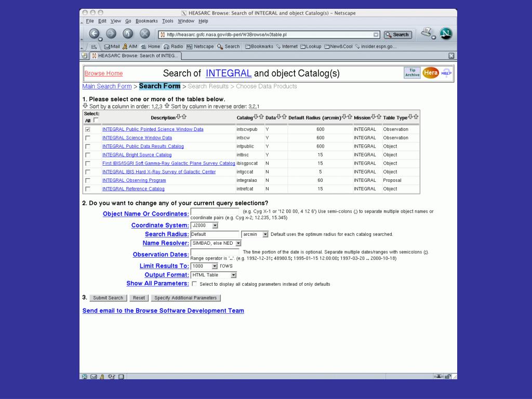
Task: Click the Help question mark icon
Action: (446, 73)
